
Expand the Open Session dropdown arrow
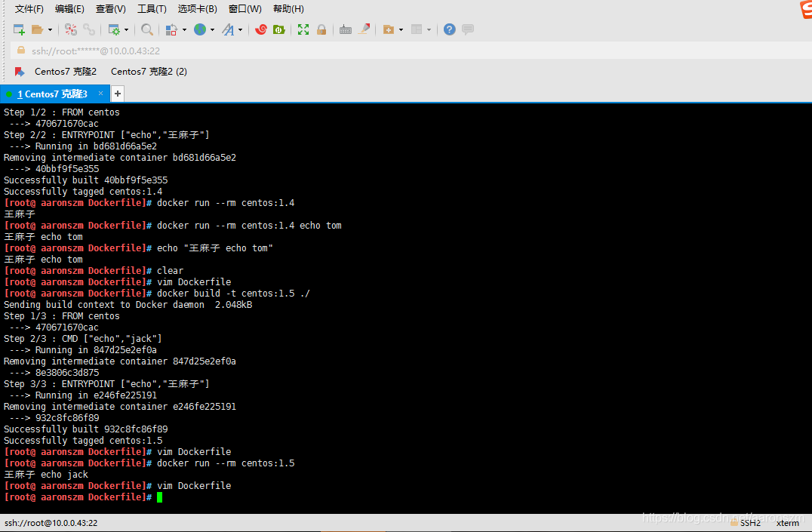pyautogui.click(x=51, y=30)
